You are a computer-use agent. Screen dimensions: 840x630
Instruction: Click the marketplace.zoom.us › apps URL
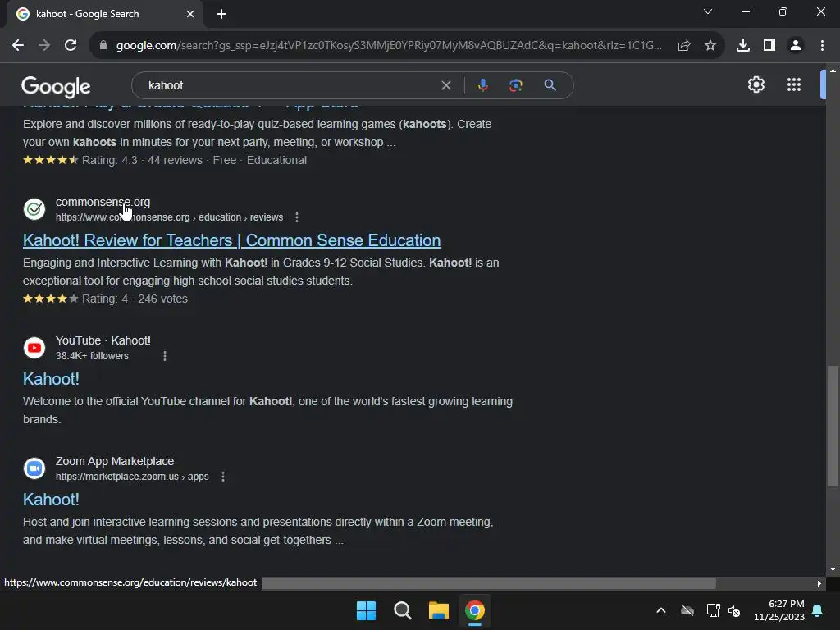pos(132,477)
